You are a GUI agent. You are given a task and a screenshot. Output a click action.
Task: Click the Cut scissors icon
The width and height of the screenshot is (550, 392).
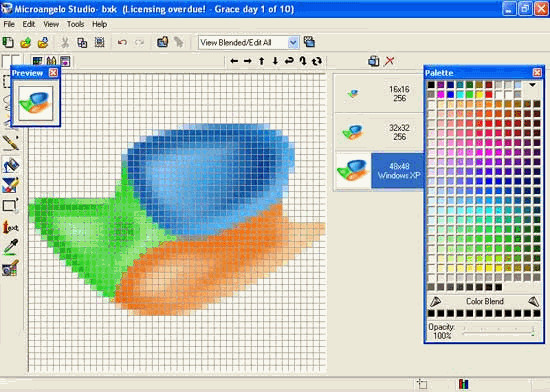point(65,42)
